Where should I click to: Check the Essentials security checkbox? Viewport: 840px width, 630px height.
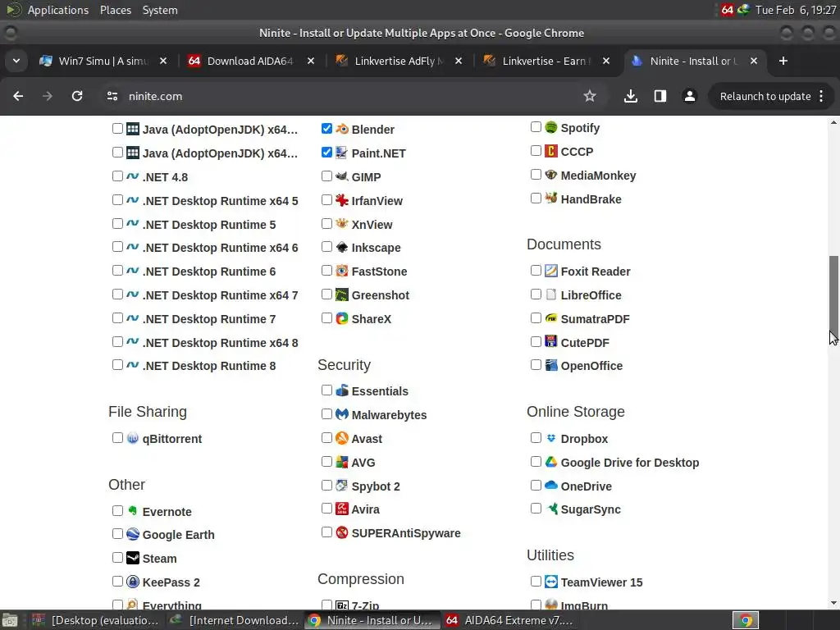(326, 390)
